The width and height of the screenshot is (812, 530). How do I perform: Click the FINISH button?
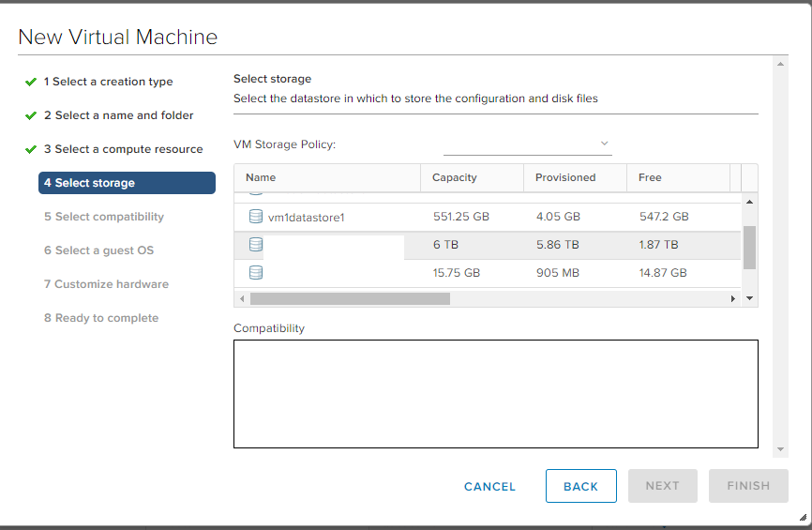click(748, 486)
